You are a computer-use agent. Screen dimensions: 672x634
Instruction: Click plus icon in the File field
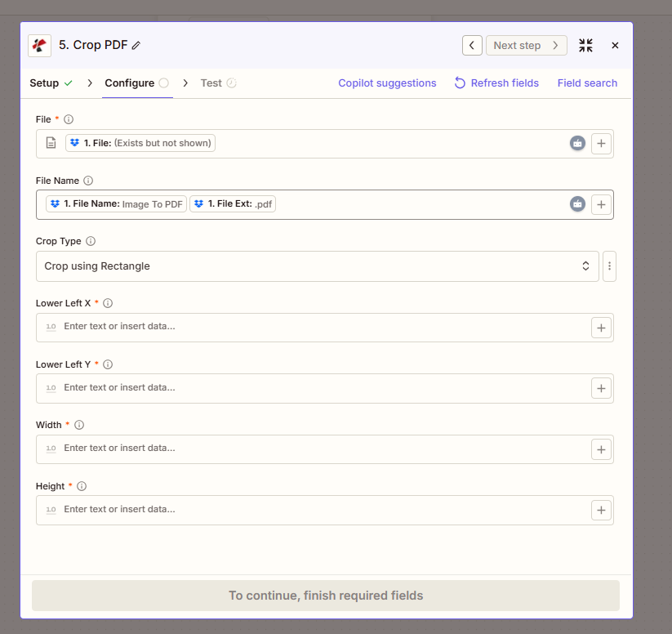coord(601,144)
